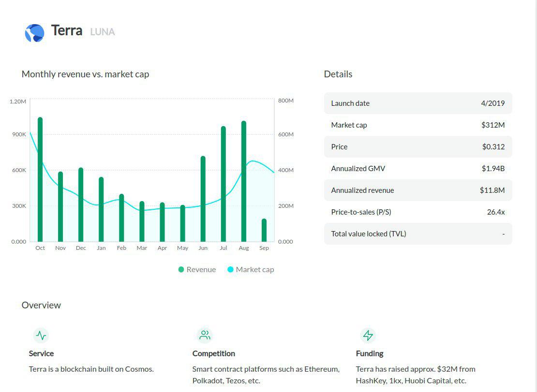Click the Competition section title

coord(214,354)
